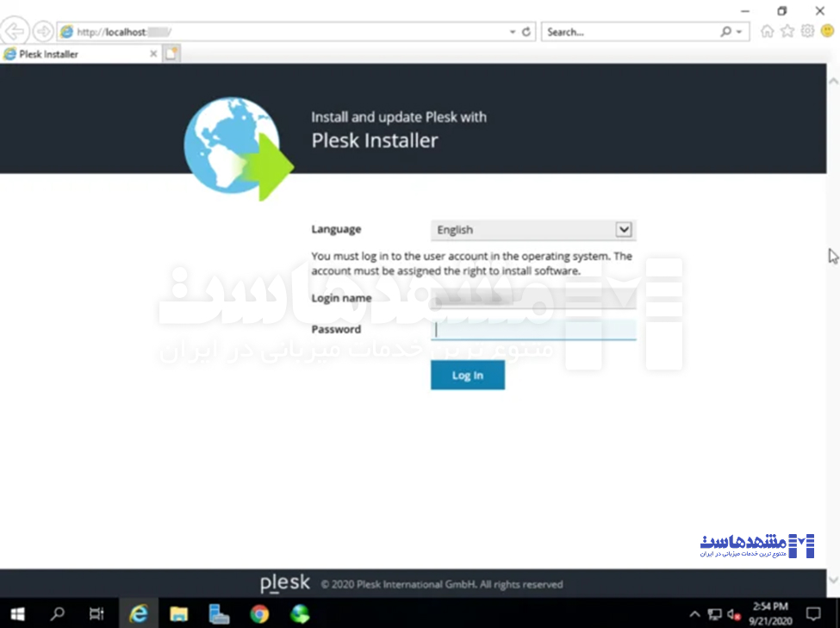Image resolution: width=840 pixels, height=628 pixels.
Task: Click the smiley feedback icon
Action: click(x=827, y=31)
